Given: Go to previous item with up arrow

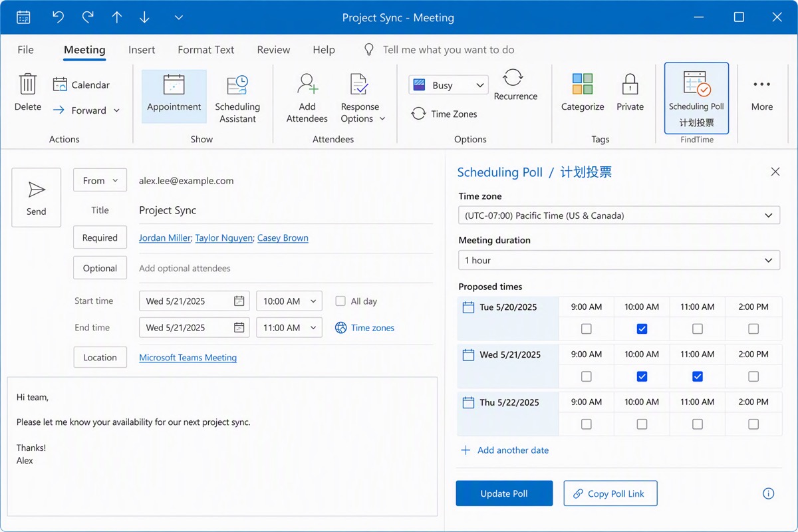Looking at the screenshot, I should pos(117,17).
